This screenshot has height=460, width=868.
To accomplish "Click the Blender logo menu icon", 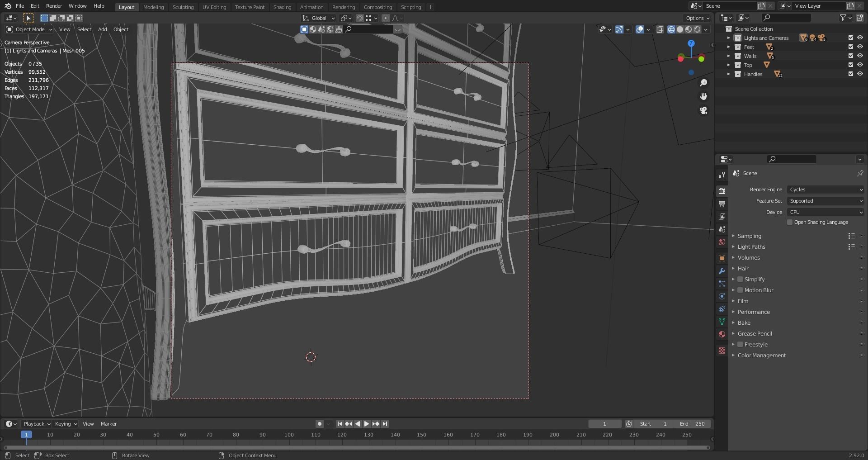I will coord(8,6).
